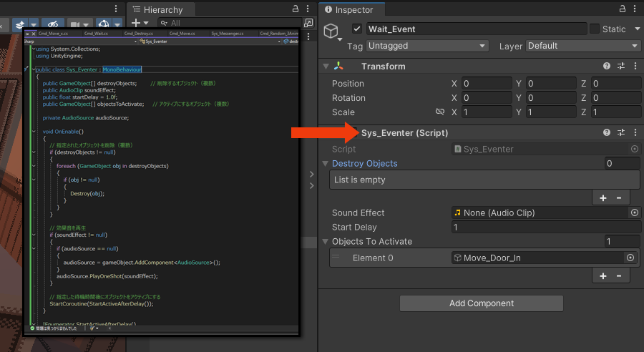The height and width of the screenshot is (352, 644).
Task: Collapse the Objects To Activate list
Action: (x=326, y=242)
